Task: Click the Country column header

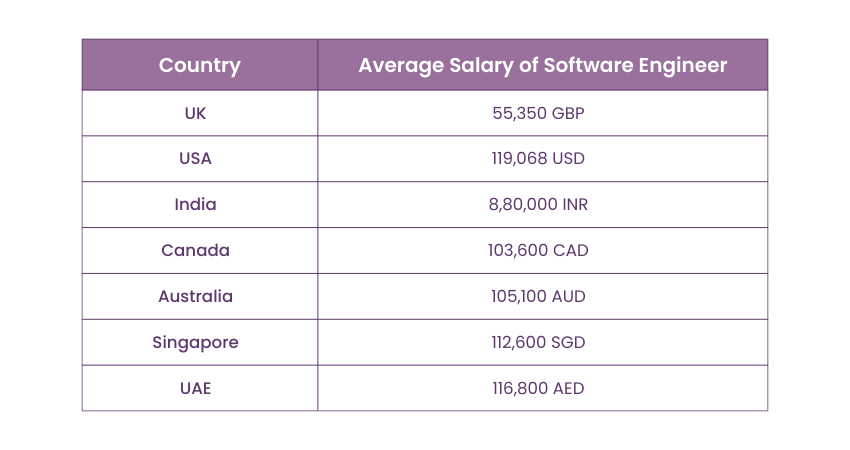Action: tap(200, 66)
